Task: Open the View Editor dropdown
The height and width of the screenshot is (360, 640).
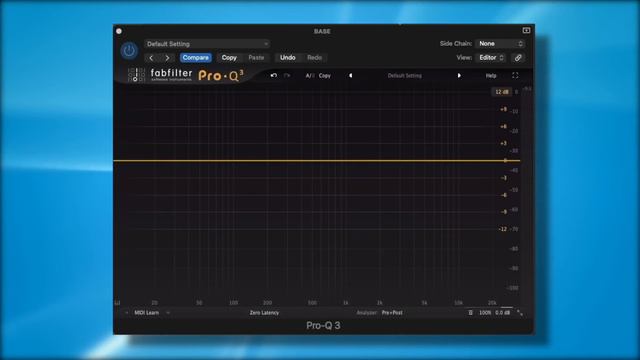Action: pos(491,58)
